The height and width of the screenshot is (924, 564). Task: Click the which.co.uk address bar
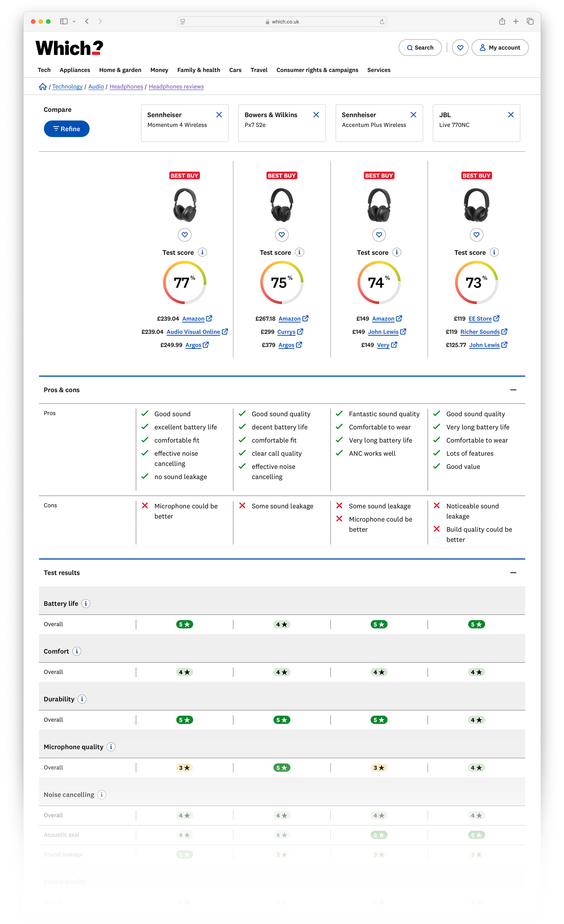282,22
